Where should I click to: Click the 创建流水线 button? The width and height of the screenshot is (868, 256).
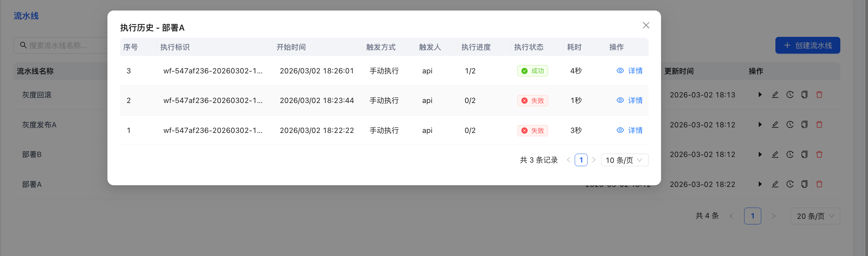pyautogui.click(x=807, y=45)
